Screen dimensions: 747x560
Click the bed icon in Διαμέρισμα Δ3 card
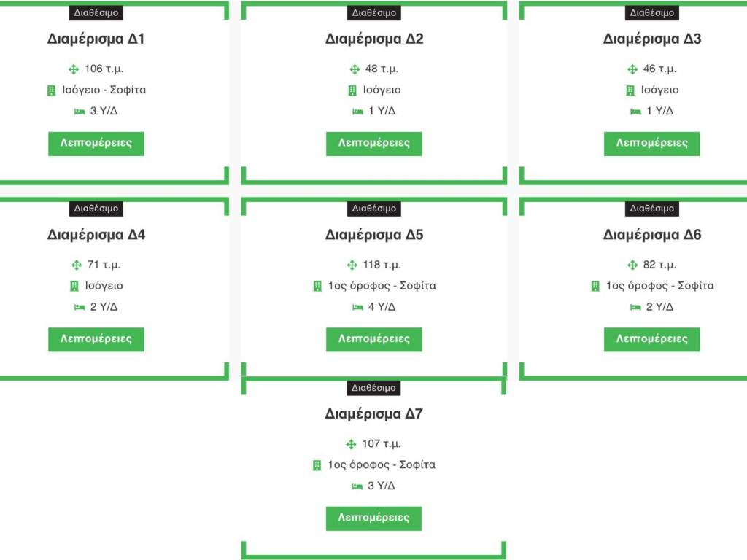click(635, 112)
